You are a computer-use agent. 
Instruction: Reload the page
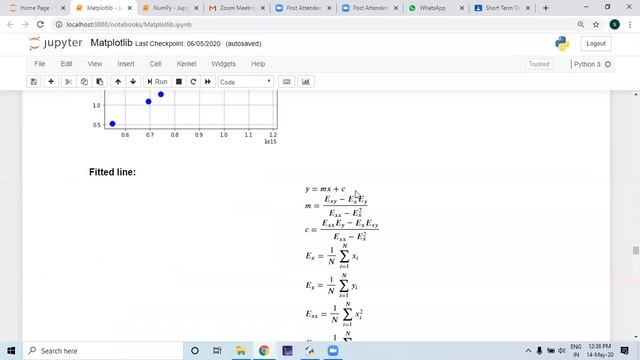point(40,24)
